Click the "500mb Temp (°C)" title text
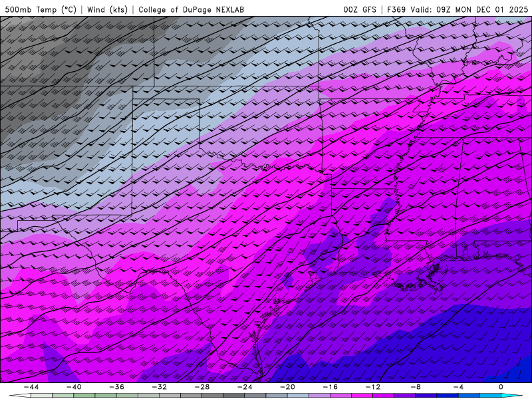This screenshot has height=399, width=532. click(x=41, y=9)
